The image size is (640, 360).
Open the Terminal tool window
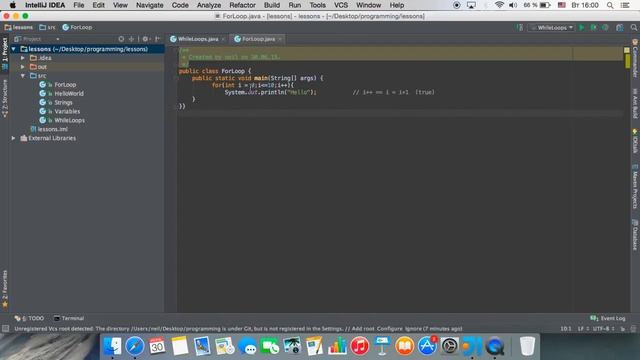coord(69,318)
